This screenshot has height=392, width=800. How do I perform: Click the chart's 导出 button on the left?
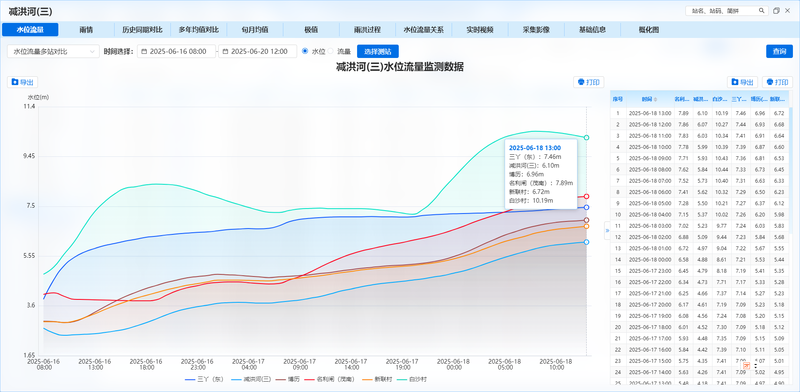pyautogui.click(x=22, y=82)
